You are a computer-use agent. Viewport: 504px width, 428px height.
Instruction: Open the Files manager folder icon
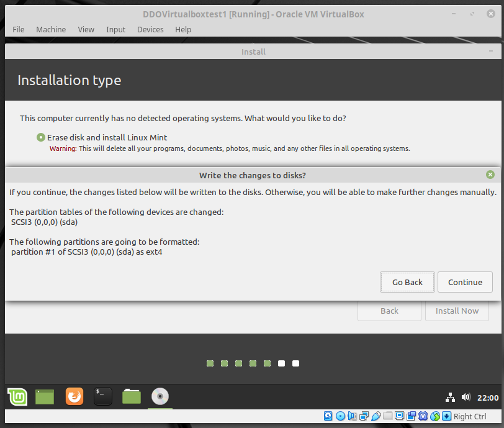click(132, 396)
